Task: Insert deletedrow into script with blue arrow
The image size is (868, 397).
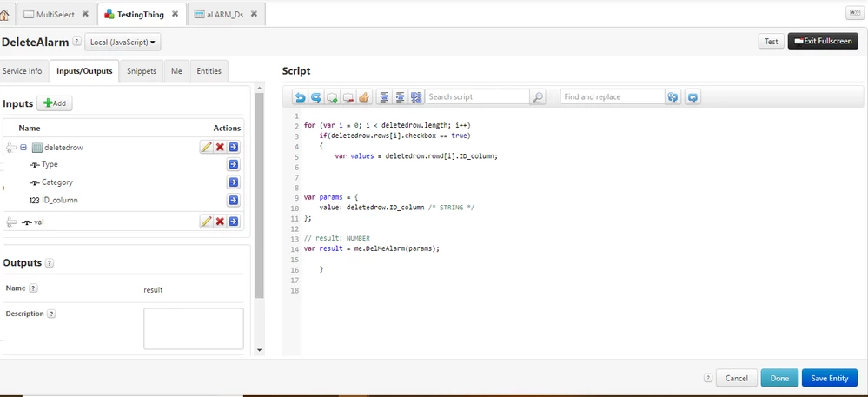Action: tap(234, 147)
